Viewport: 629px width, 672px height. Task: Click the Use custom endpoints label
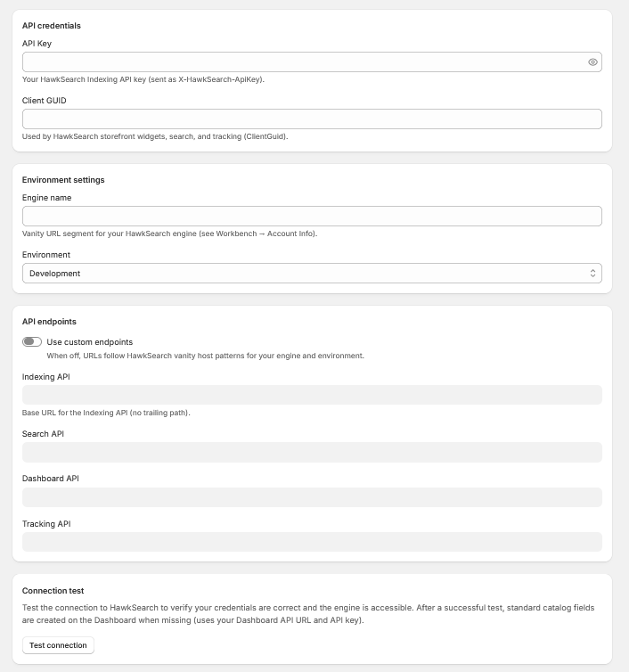[x=90, y=342]
